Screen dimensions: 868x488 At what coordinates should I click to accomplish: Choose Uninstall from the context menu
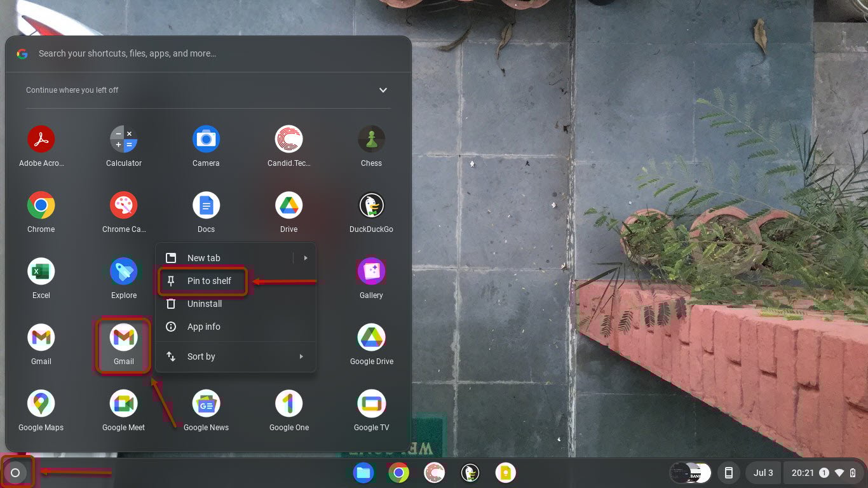tap(236, 304)
